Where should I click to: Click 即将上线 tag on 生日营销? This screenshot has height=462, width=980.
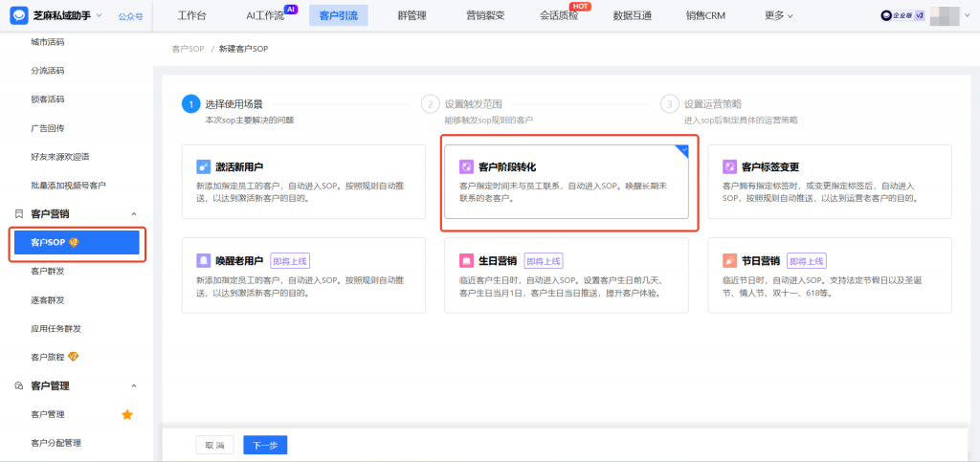pos(544,261)
